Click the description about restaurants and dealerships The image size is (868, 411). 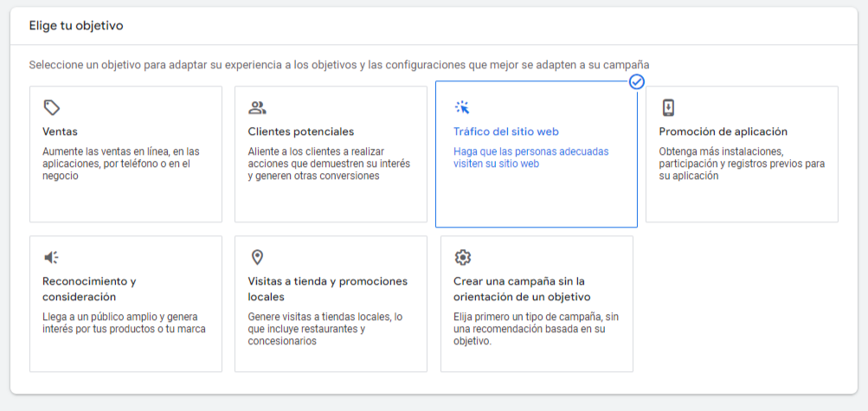[x=325, y=329]
